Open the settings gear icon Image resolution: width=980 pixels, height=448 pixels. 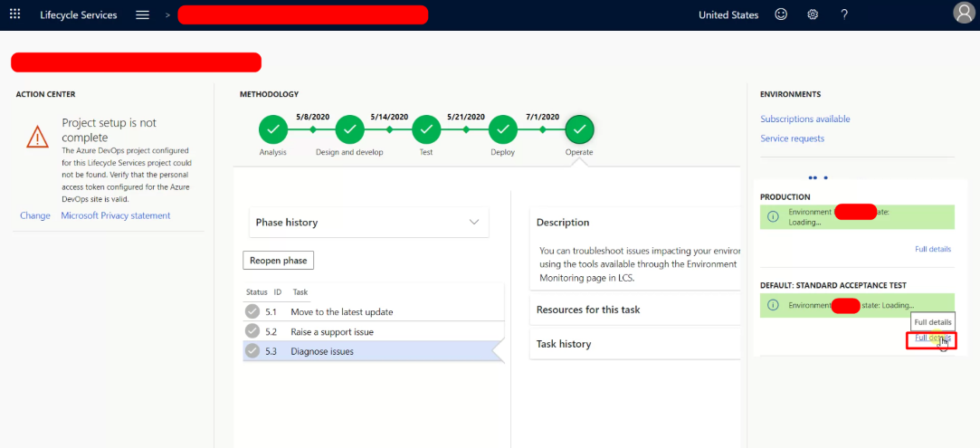point(813,14)
